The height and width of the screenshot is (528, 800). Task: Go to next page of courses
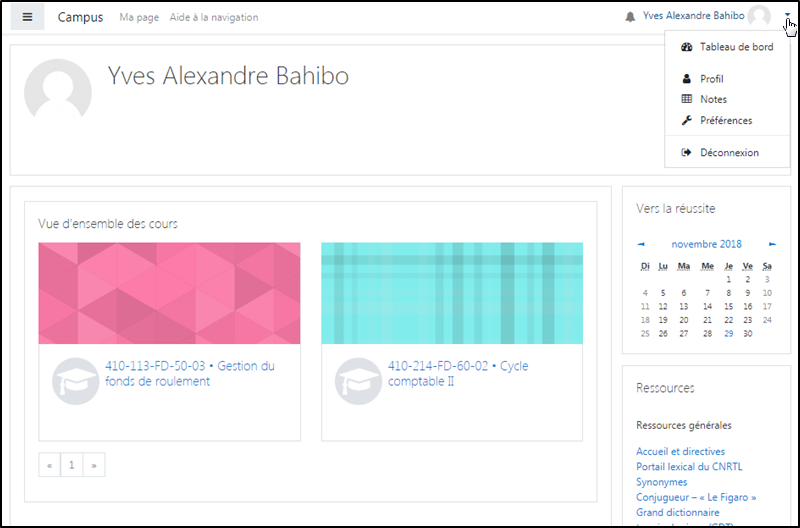[x=94, y=465]
